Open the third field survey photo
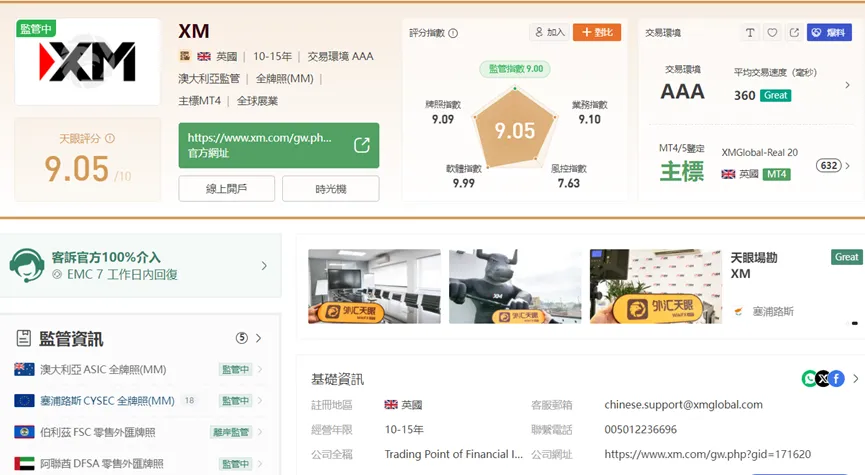Screen dimensions: 865x475 click(656, 286)
